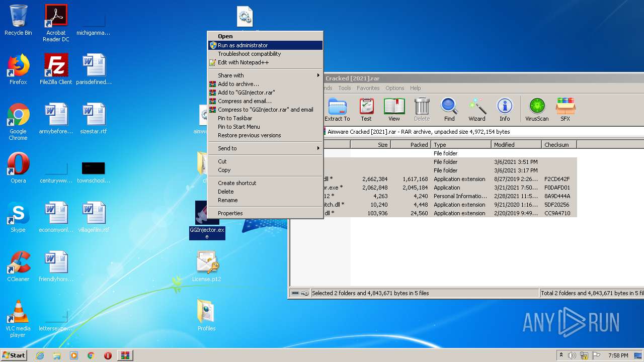Expand the Send to submenu
This screenshot has width=644, height=362.
click(x=265, y=148)
